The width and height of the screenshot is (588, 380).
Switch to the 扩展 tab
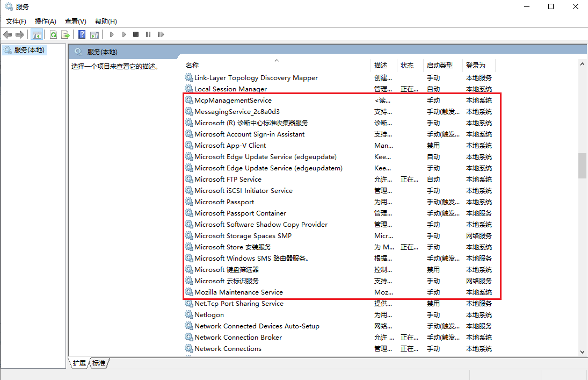tap(79, 363)
